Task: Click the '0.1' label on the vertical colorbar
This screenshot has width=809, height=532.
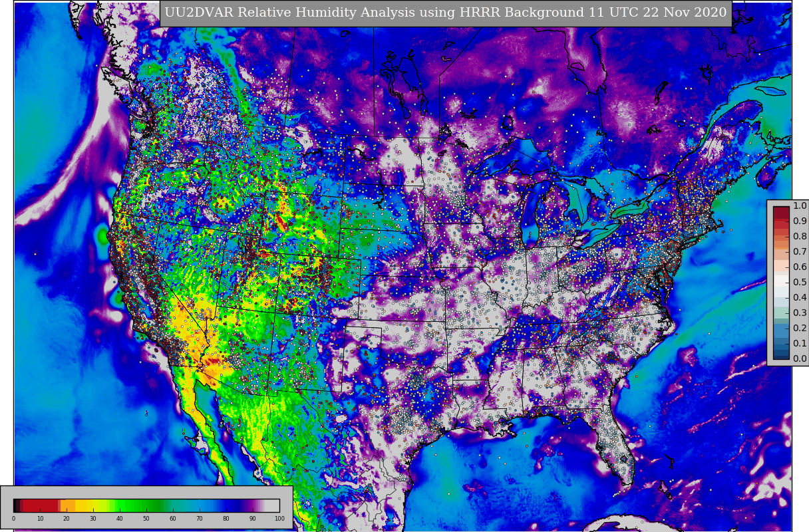Action: pos(800,343)
